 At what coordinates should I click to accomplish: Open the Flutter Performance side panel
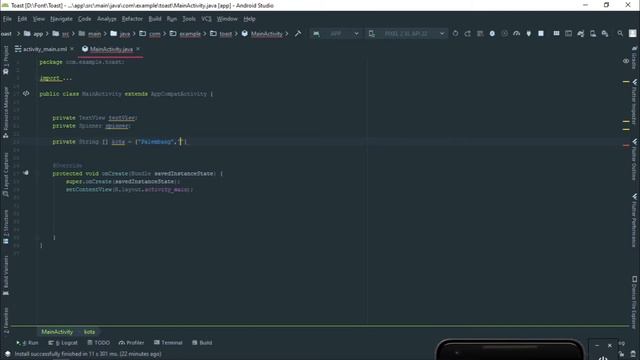(634, 220)
